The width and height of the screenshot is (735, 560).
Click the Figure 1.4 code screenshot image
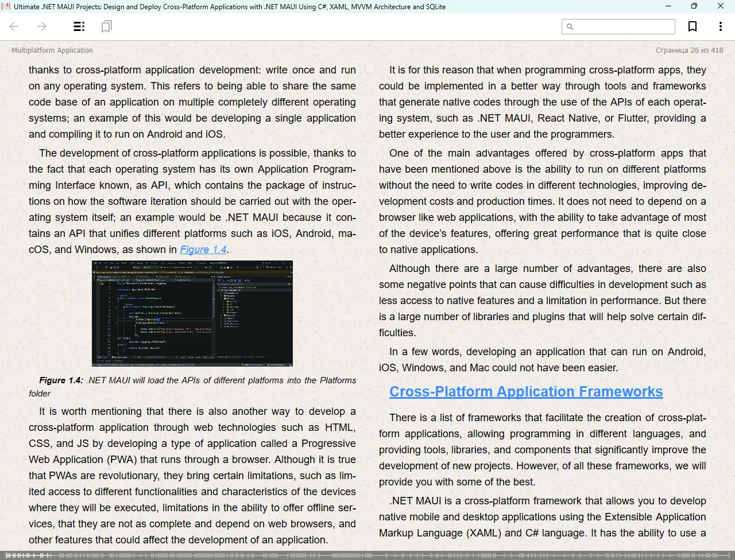pos(192,313)
